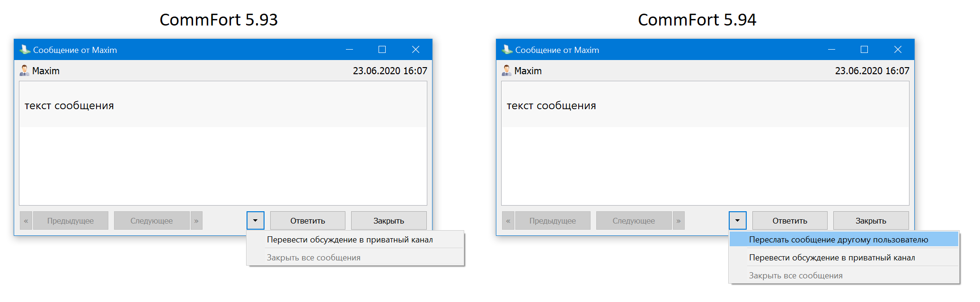Select 'Закрыть все сообщения' in 5.93 menu
The width and height of the screenshot is (980, 302).
355,258
